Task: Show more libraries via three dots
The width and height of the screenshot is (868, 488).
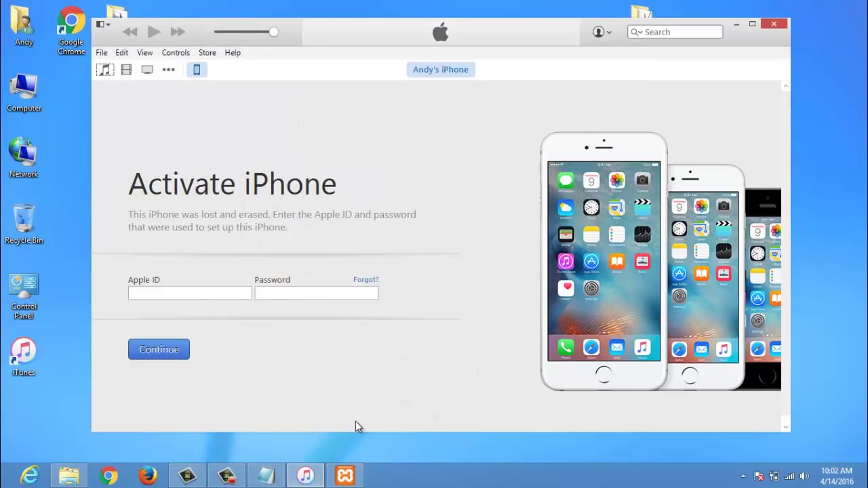Action: point(168,69)
